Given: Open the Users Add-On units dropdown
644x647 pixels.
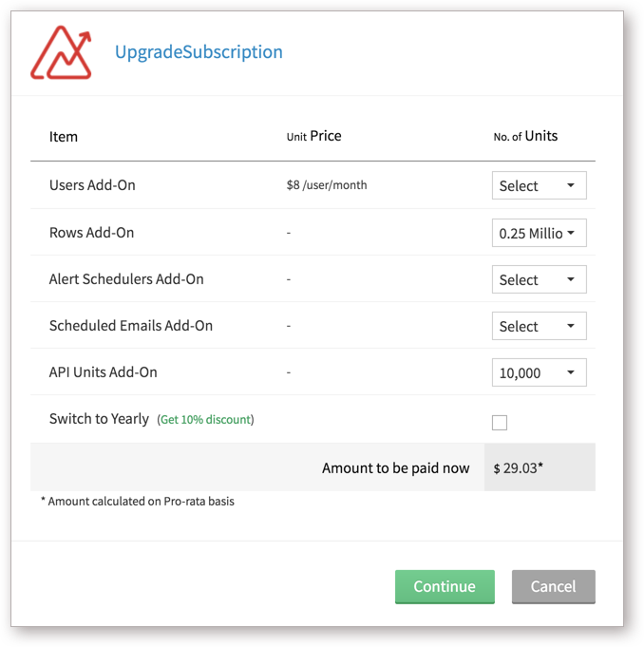Looking at the screenshot, I should 539,185.
